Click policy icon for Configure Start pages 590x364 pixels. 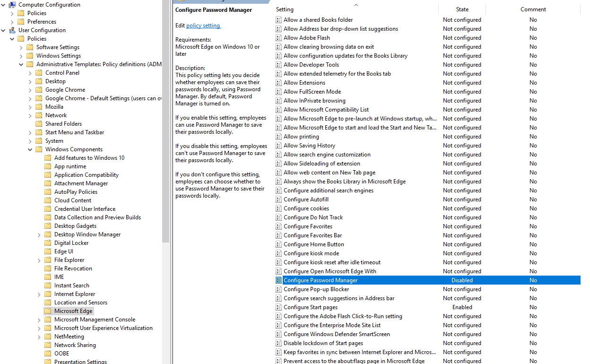(278, 307)
